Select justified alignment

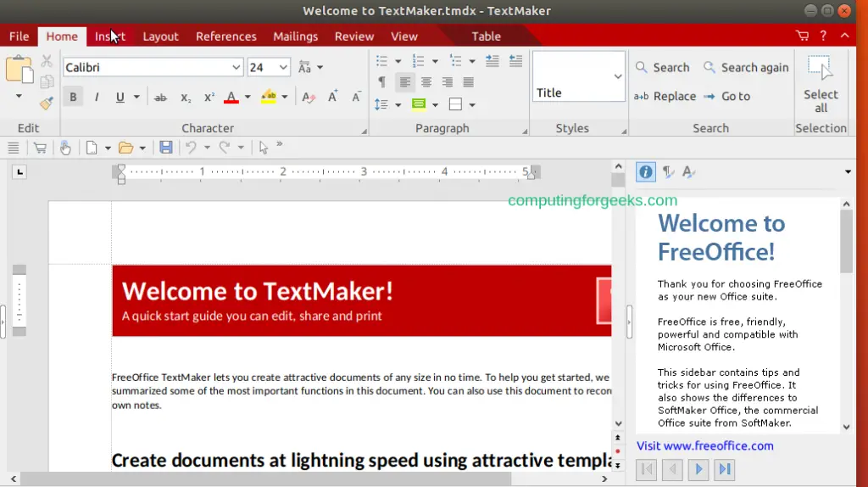click(x=468, y=82)
